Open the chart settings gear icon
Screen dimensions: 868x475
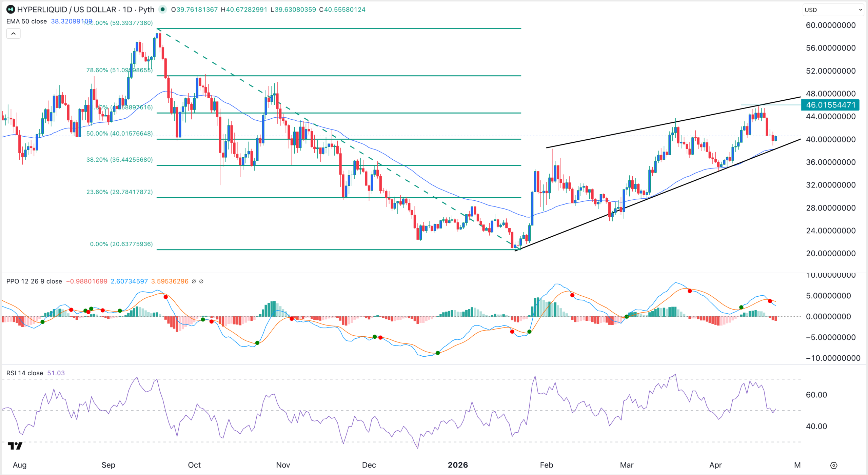pyautogui.click(x=834, y=465)
